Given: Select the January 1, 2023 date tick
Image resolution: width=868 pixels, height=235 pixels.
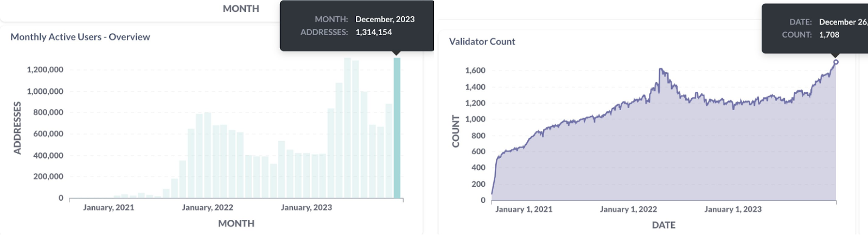Looking at the screenshot, I should tap(733, 209).
